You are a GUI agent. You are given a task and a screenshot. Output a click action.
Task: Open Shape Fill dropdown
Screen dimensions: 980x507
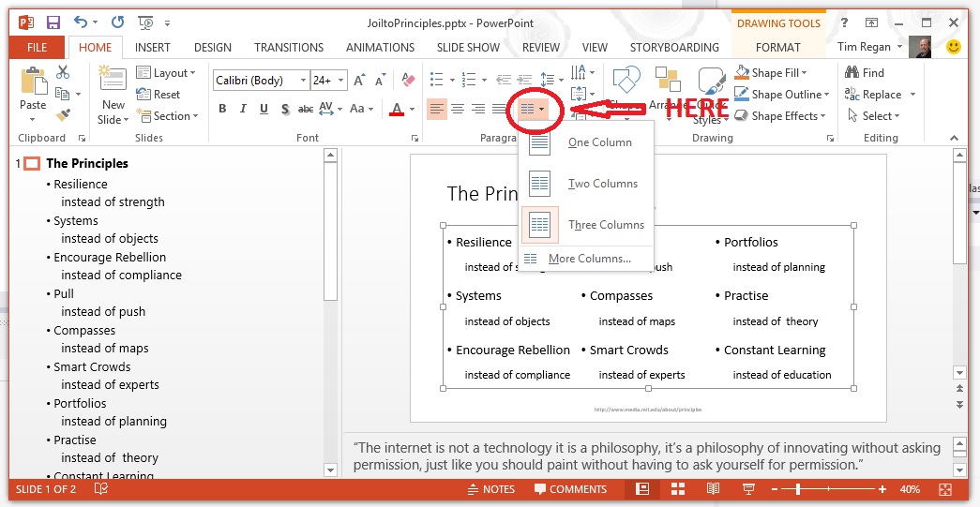coord(771,72)
